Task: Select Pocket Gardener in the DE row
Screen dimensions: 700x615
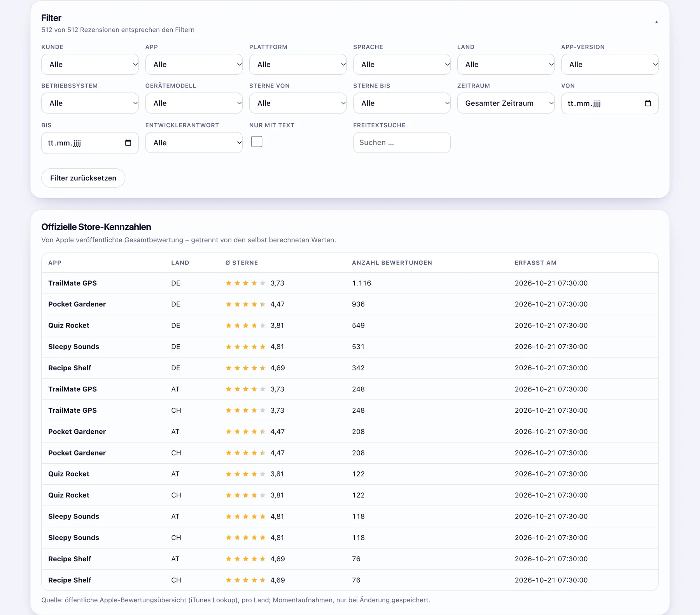Action: [x=77, y=304]
